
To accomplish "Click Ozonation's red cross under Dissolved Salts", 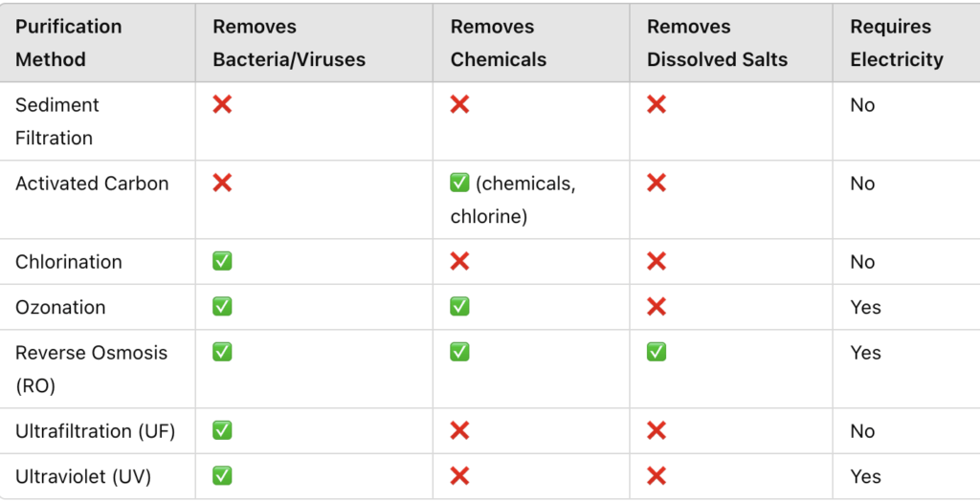I will pyautogui.click(x=657, y=307).
